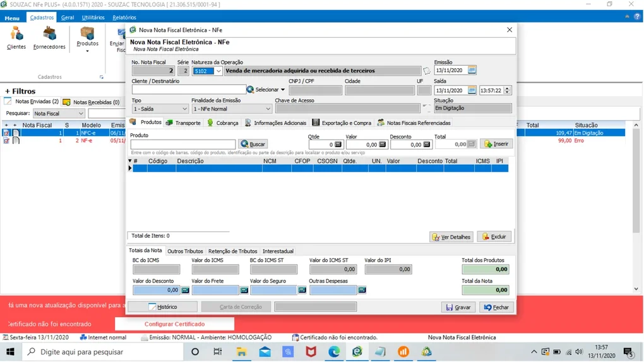Click Configurar Certificado button
The width and height of the screenshot is (644, 362).
(174, 324)
